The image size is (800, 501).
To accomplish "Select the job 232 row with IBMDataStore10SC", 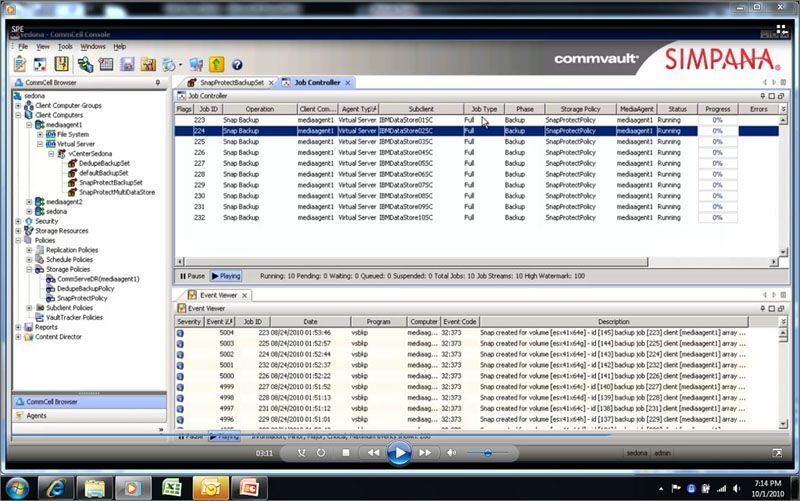I will [x=477, y=218].
